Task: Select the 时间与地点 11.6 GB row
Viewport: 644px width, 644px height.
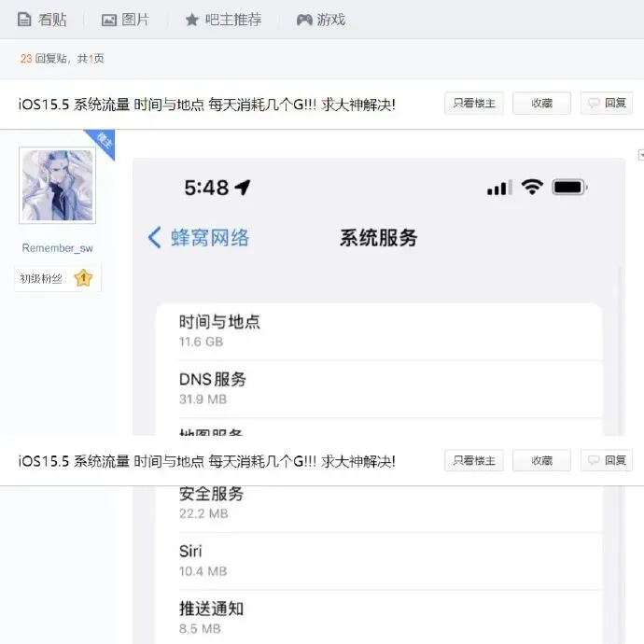Action: click(x=379, y=332)
